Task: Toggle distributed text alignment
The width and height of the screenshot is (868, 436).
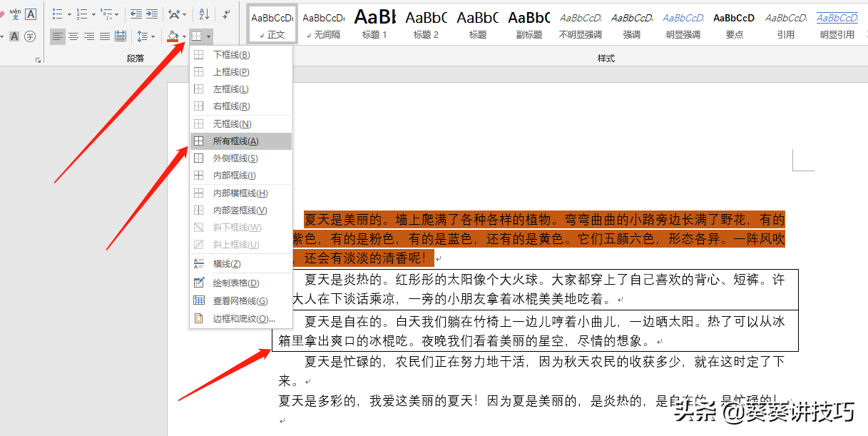Action: tap(121, 36)
